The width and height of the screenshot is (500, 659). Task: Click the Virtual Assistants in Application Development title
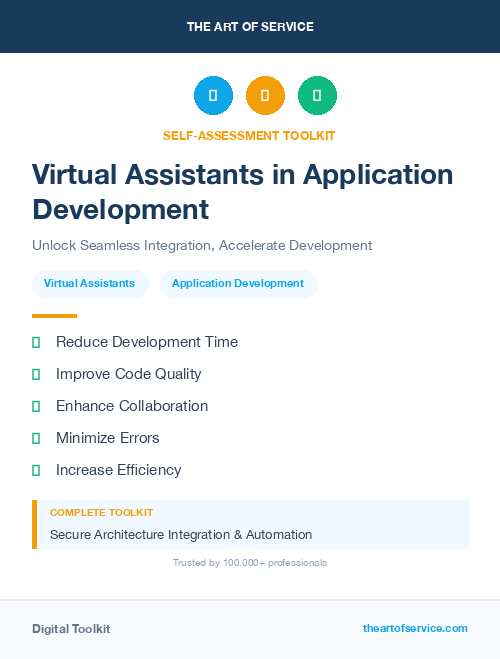point(242,192)
